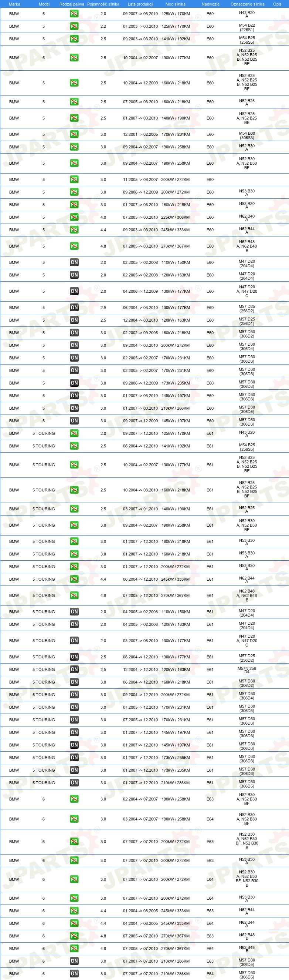289x980 pixels.
Task: Select petrol icon in the 4.0 N62 B40 row
Action: click(x=74, y=217)
